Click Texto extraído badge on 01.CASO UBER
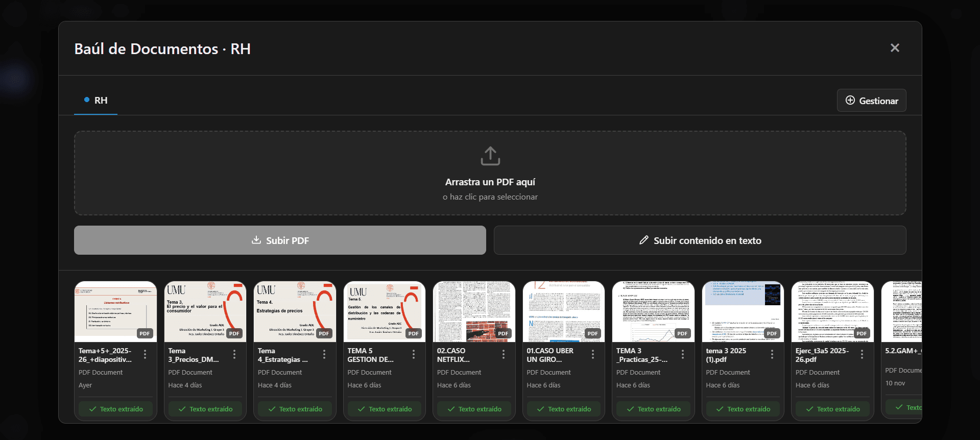The width and height of the screenshot is (980, 440). coord(564,409)
